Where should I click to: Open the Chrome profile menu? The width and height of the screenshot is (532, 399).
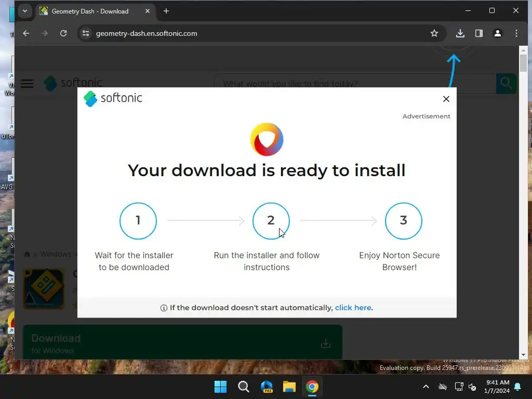click(x=497, y=33)
